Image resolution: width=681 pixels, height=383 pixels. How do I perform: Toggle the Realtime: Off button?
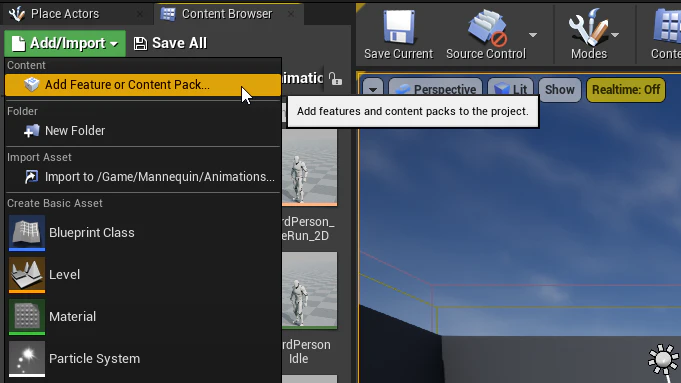click(x=626, y=90)
